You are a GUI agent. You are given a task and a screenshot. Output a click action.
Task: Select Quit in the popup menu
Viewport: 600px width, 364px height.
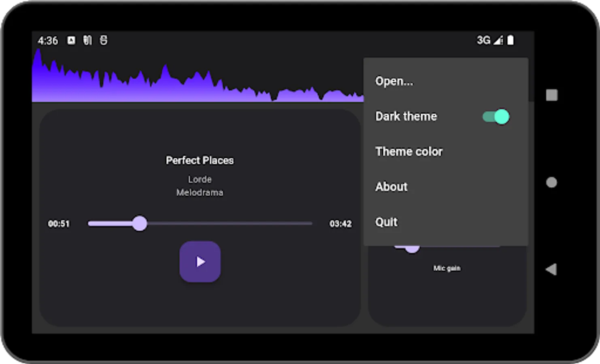(x=446, y=222)
